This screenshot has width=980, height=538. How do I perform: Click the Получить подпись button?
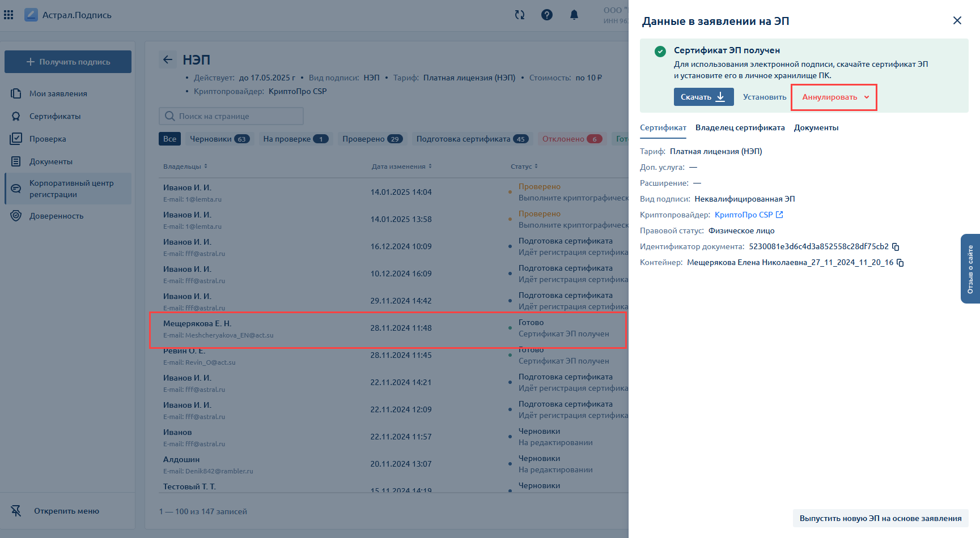pos(68,62)
